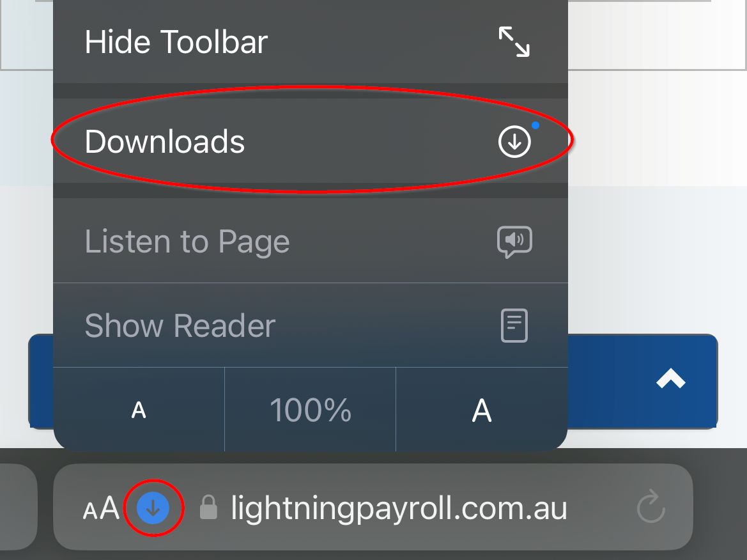747x560 pixels.
Task: Tap the small A to decrease text size
Action: (139, 410)
